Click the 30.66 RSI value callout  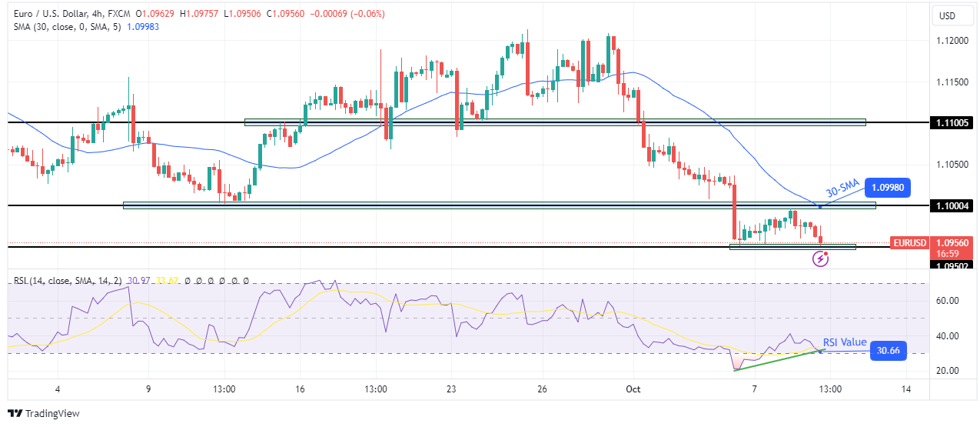888,352
